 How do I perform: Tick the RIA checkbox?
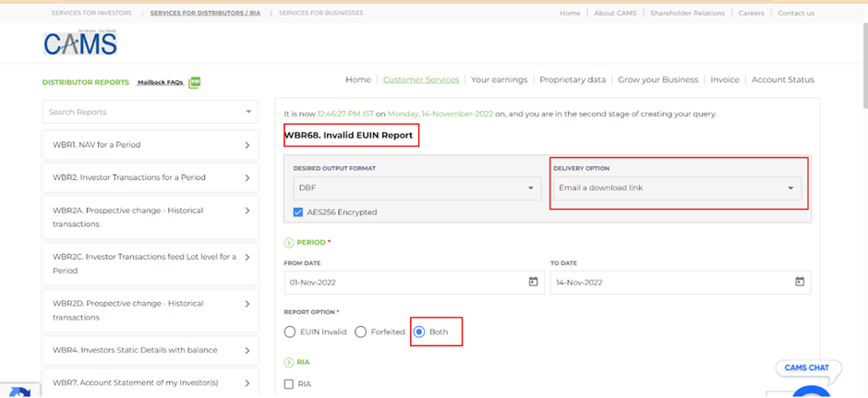288,384
